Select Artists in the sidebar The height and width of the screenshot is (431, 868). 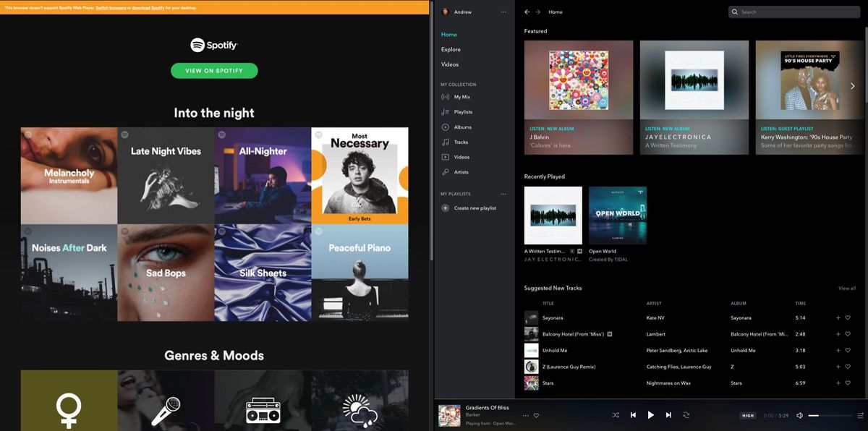pos(463,172)
